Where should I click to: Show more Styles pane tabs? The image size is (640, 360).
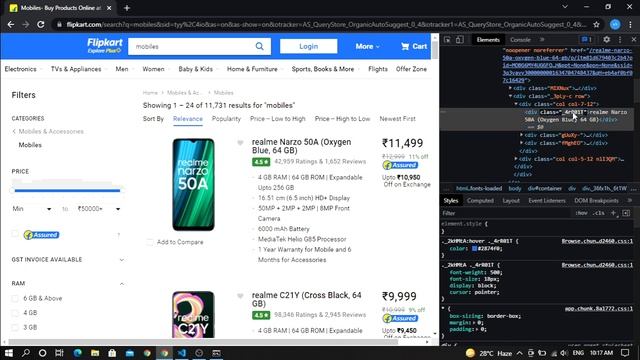(629, 200)
